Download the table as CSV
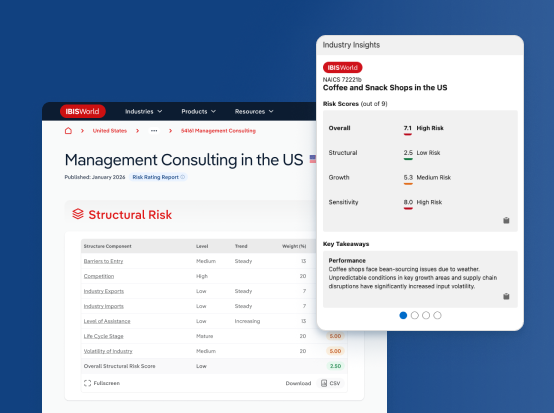The height and width of the screenshot is (413, 554). coord(331,383)
